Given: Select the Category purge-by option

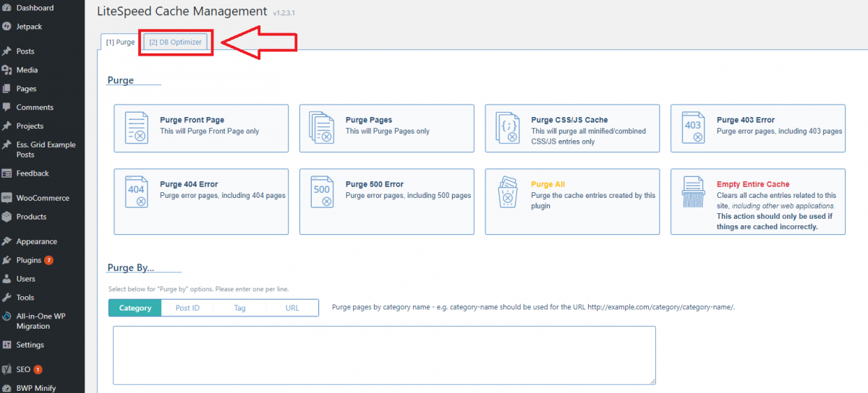Looking at the screenshot, I should point(135,308).
